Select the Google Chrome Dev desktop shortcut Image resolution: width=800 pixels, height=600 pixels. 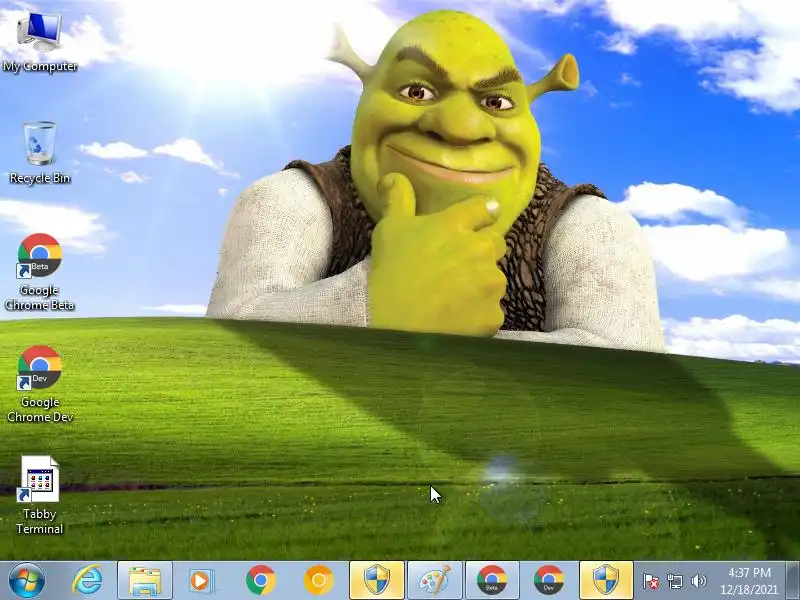tap(40, 384)
